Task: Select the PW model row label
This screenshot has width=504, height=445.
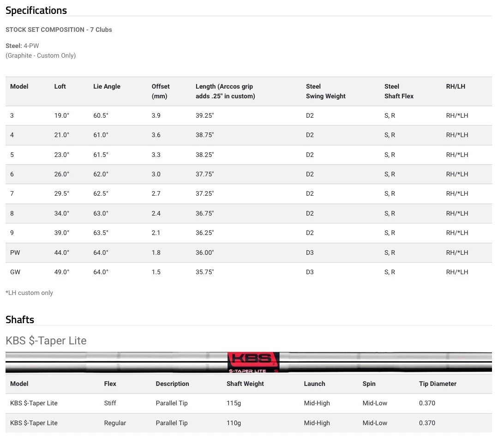Action: (15, 253)
